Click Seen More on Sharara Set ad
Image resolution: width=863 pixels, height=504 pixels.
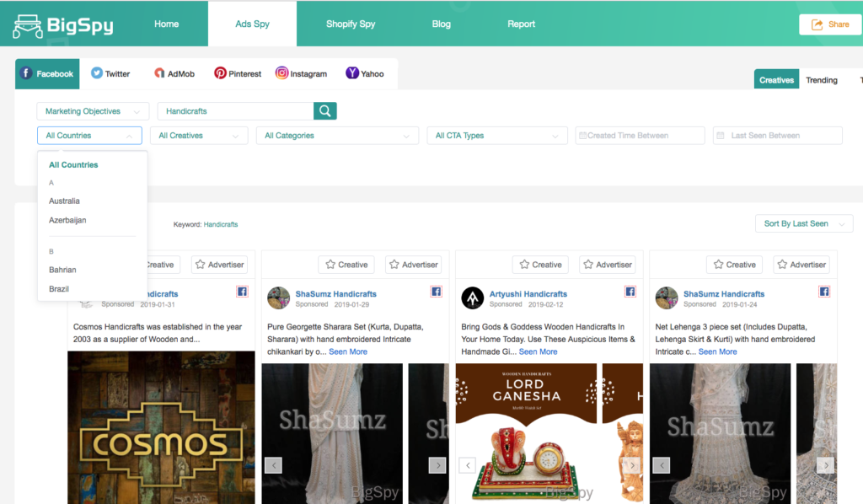click(x=348, y=351)
